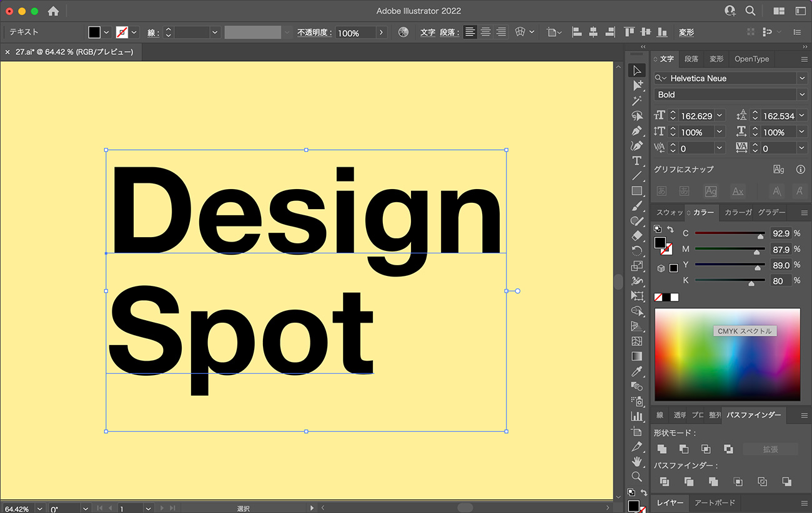The image size is (812, 513).
Task: Set paragraph alignment to center
Action: click(485, 32)
